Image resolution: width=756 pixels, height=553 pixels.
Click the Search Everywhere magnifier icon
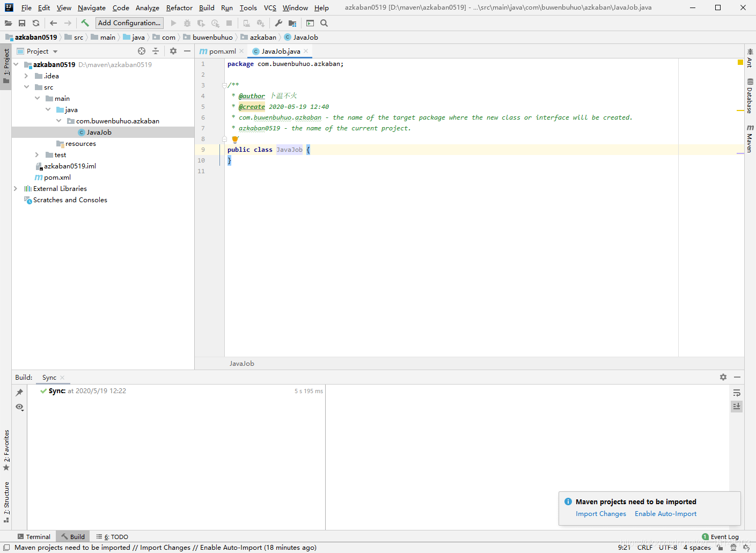coord(324,23)
